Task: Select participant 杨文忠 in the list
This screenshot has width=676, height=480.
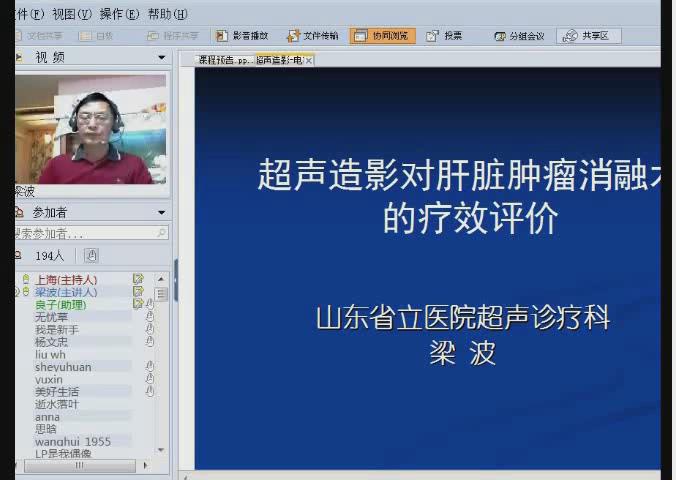Action: [x=52, y=341]
